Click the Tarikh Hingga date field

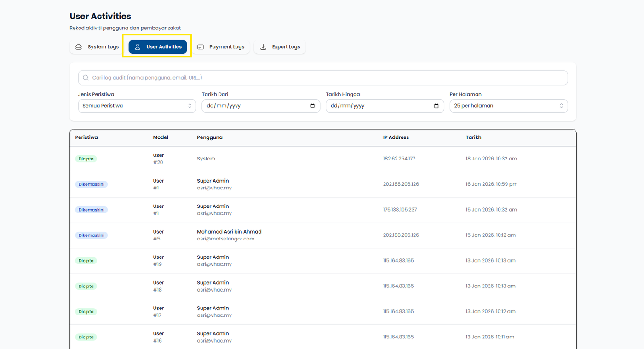(x=377, y=106)
